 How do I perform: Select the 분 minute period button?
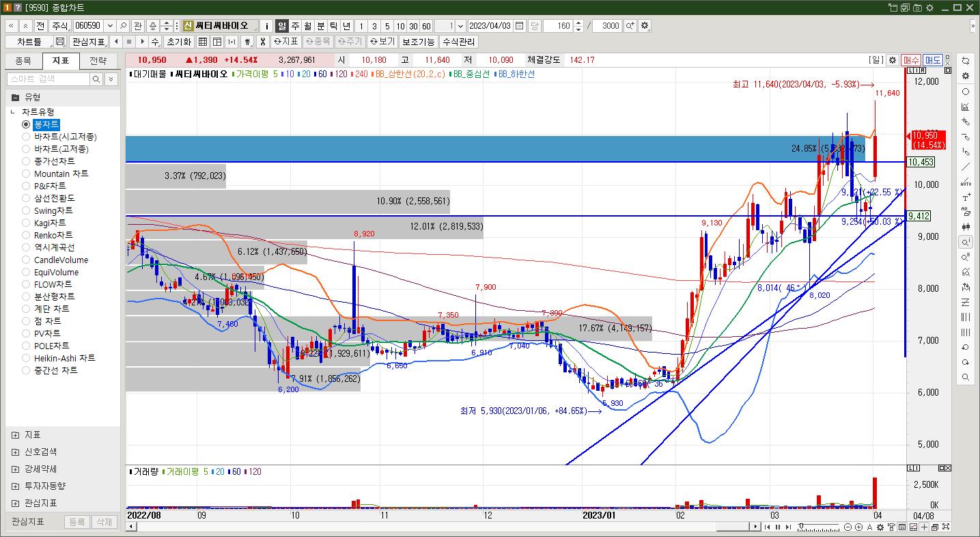coord(321,26)
